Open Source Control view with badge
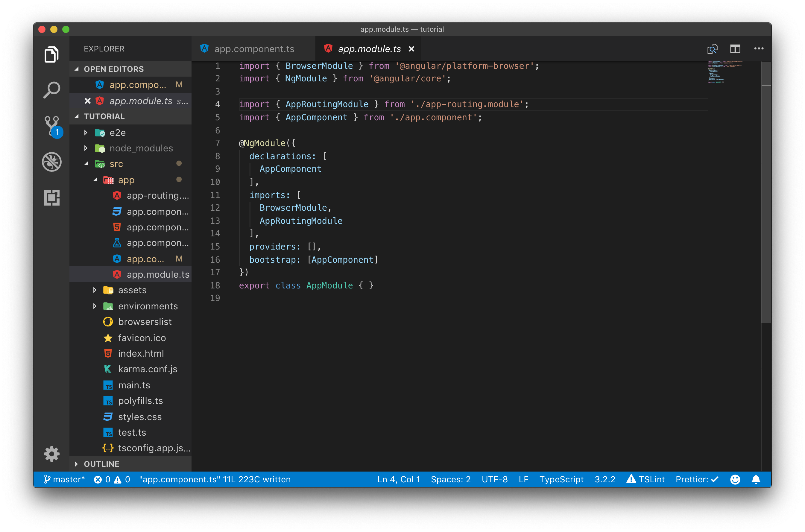Image resolution: width=805 pixels, height=532 pixels. pyautogui.click(x=53, y=127)
